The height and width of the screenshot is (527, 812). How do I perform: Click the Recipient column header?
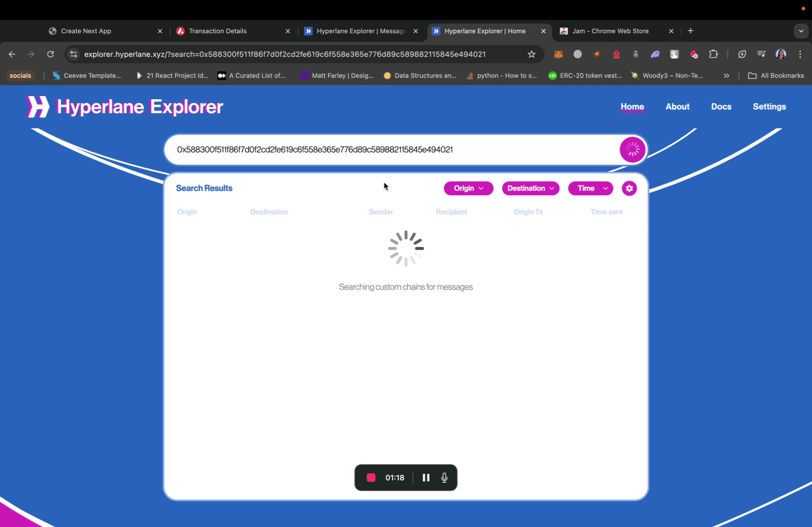[451, 212]
